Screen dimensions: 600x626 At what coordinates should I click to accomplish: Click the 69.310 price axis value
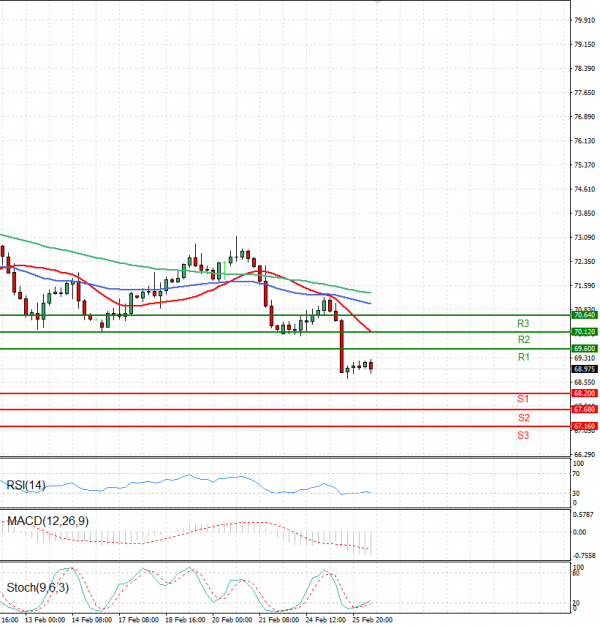(x=584, y=359)
